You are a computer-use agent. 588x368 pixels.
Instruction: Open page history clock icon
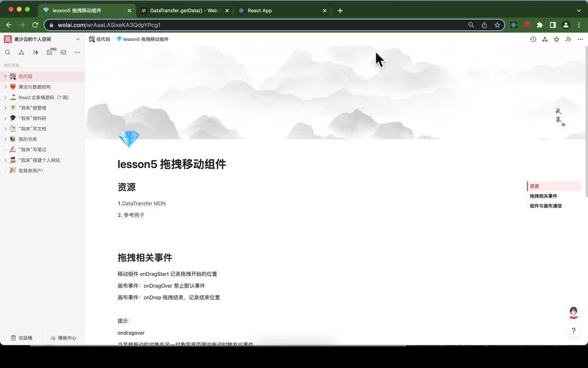click(533, 39)
